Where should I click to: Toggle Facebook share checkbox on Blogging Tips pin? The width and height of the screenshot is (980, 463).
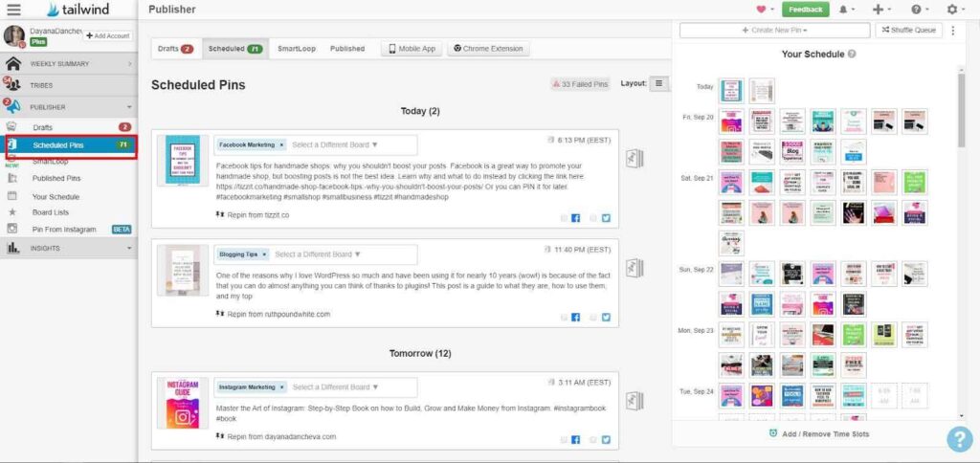pos(564,318)
